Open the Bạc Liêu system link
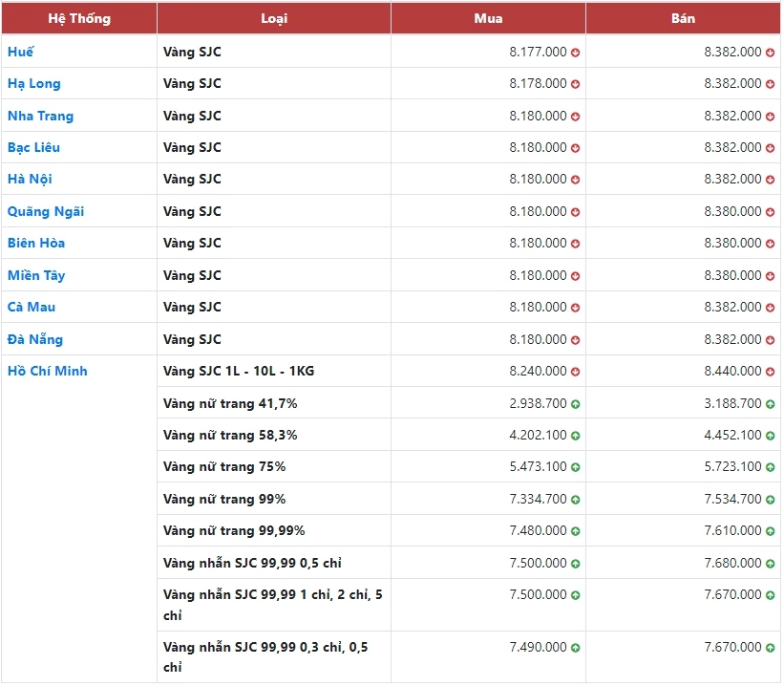 click(33, 147)
